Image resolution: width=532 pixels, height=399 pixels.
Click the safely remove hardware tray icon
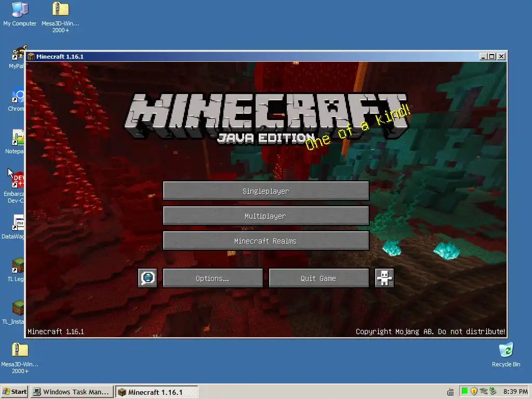[493, 392]
